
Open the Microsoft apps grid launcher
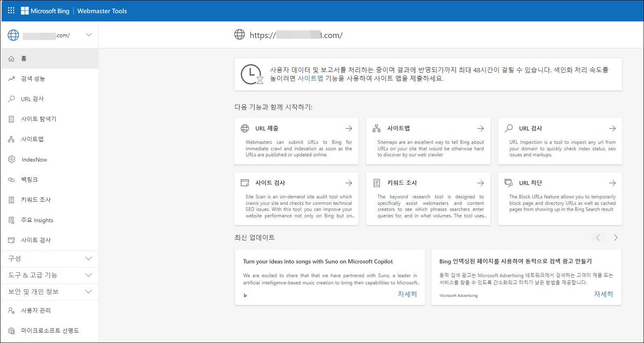click(x=11, y=11)
